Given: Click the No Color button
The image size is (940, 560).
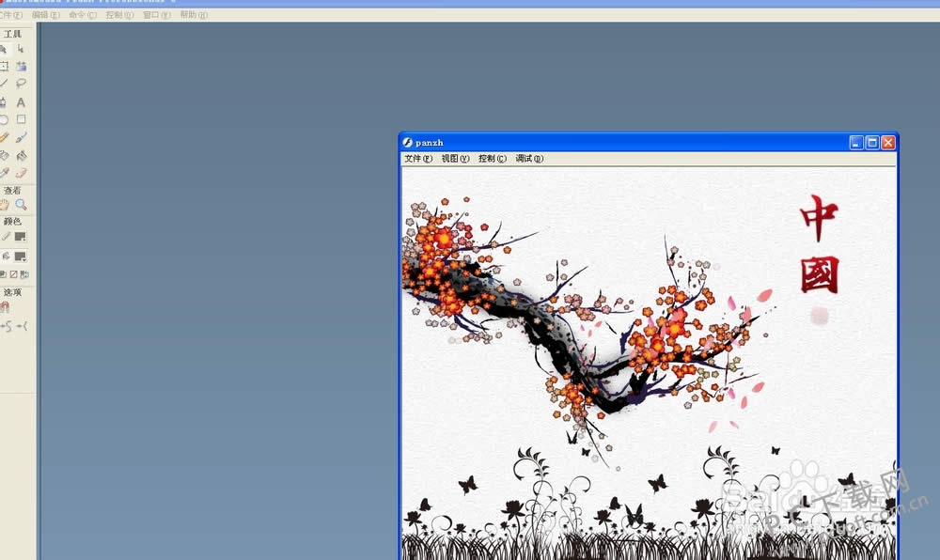Looking at the screenshot, I should point(13,274).
